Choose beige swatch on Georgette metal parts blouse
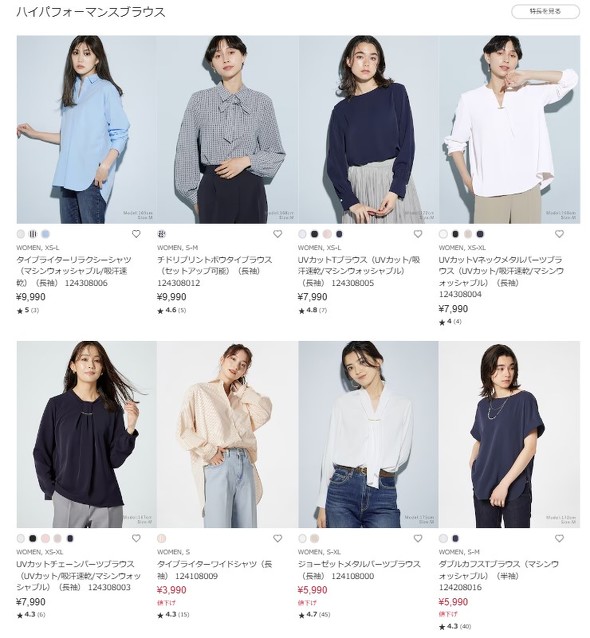590x638 pixels. (x=314, y=538)
